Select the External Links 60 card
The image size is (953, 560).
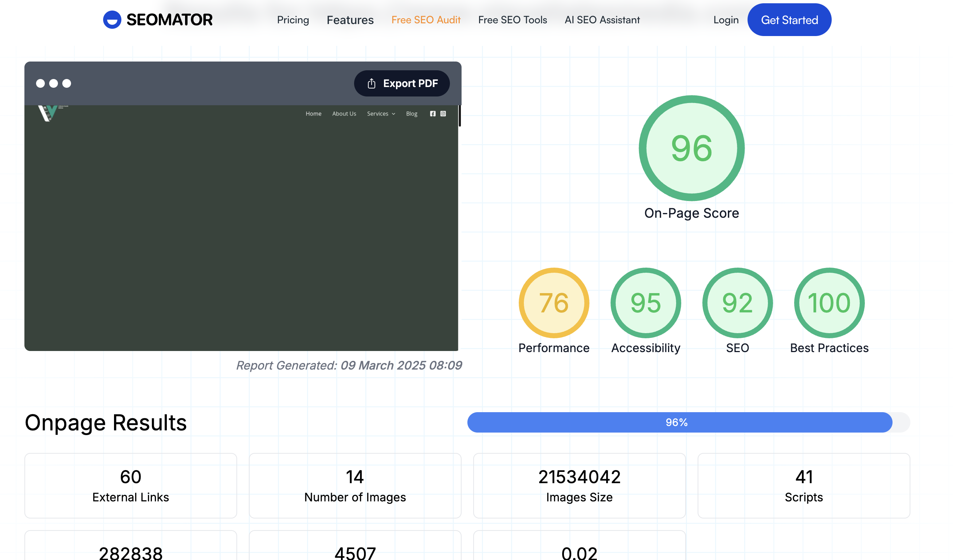[x=130, y=486]
